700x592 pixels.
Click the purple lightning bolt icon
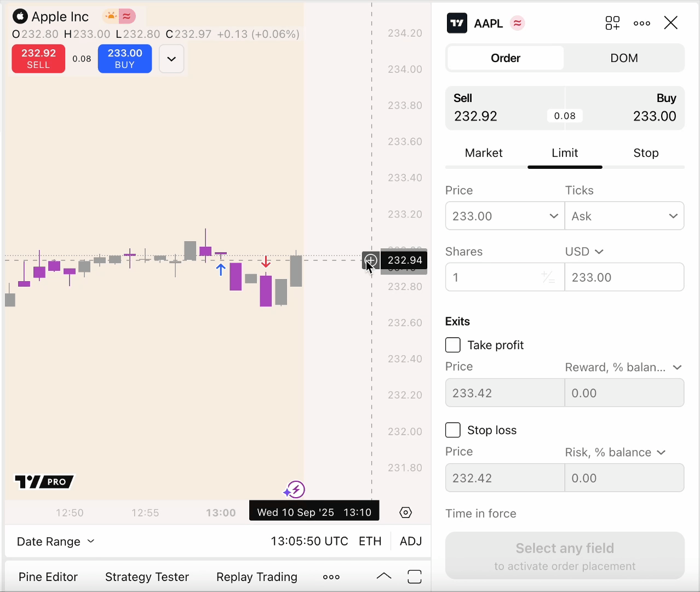click(x=295, y=489)
